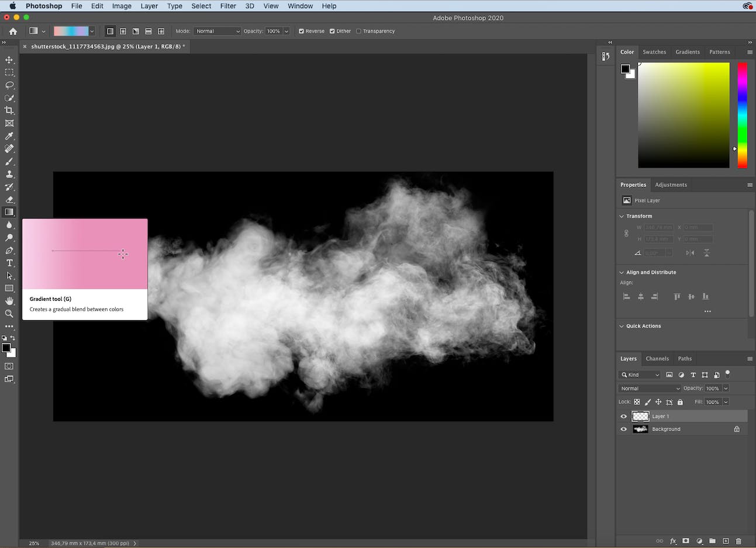
Task: Select the Move tool
Action: point(9,60)
